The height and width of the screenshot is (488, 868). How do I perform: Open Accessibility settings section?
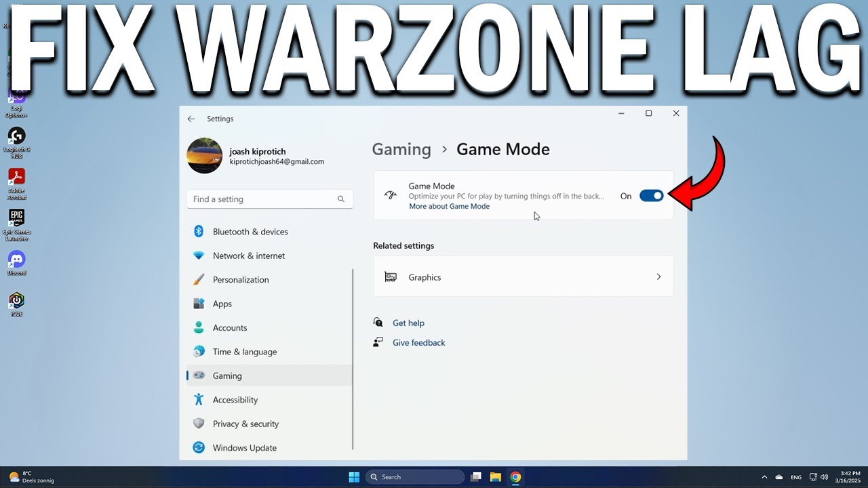tap(269, 400)
